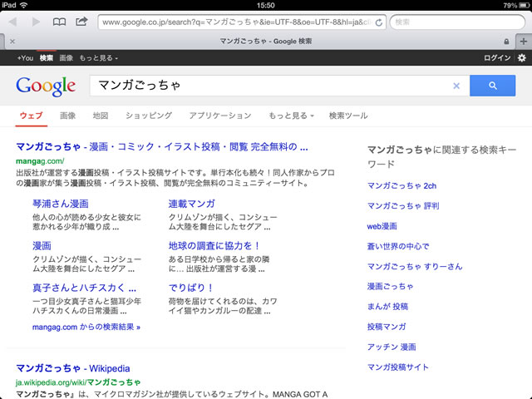532x399 pixels.
Task: Open the 地球の調査に協力を！ sitelink
Action: [214, 246]
